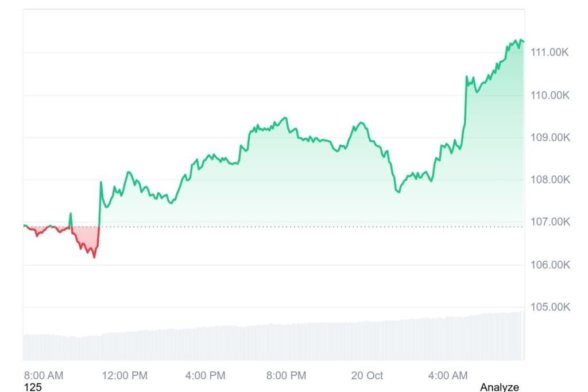Select the 8:00 AM time axis label
Screen dimensions: 588x392
(x=44, y=375)
